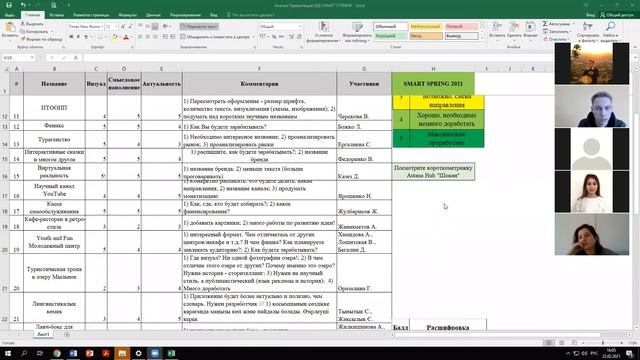Add a new sheet with the plus button
The height and width of the screenshot is (360, 640).
pos(67,334)
